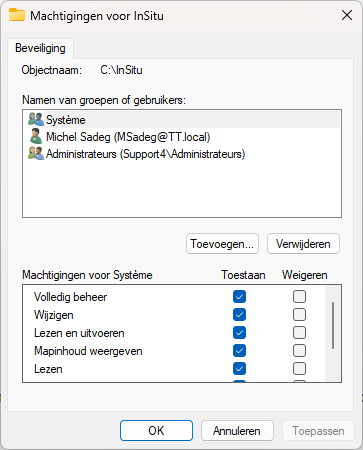Open the Beveiliging tab
This screenshot has height=450, width=363.
[x=40, y=48]
